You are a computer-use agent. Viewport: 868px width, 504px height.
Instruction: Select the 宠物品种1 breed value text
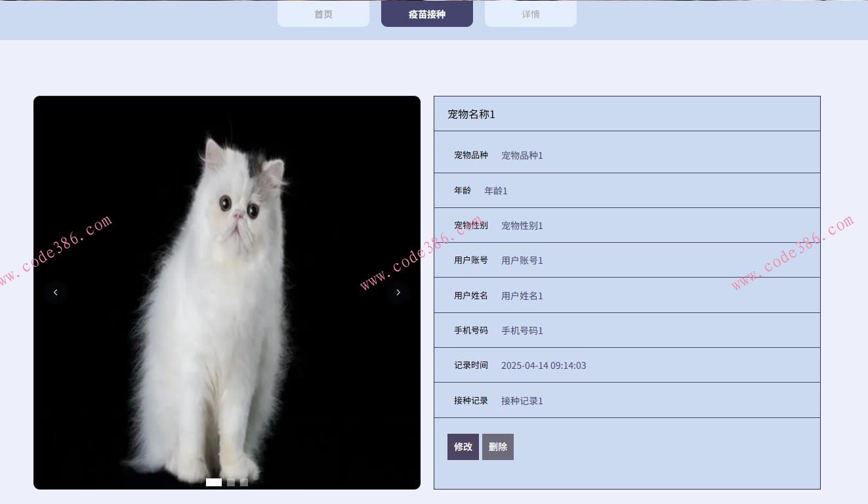pyautogui.click(x=521, y=156)
